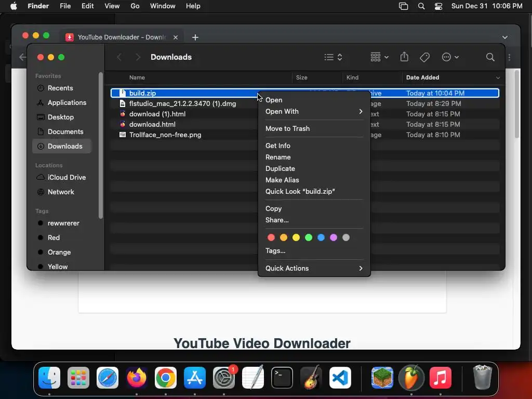Apply the green tag color
The height and width of the screenshot is (399, 532).
click(309, 237)
